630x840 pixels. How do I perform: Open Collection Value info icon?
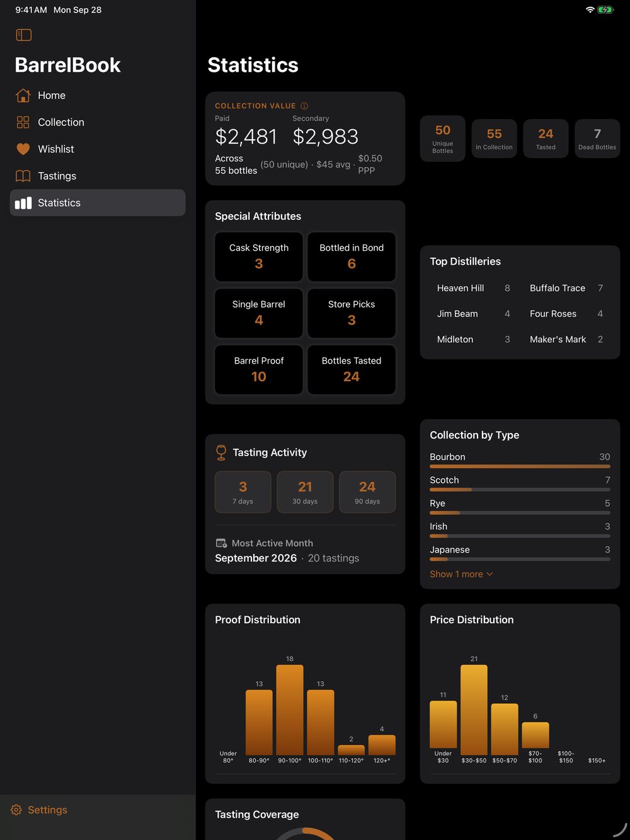tap(304, 106)
